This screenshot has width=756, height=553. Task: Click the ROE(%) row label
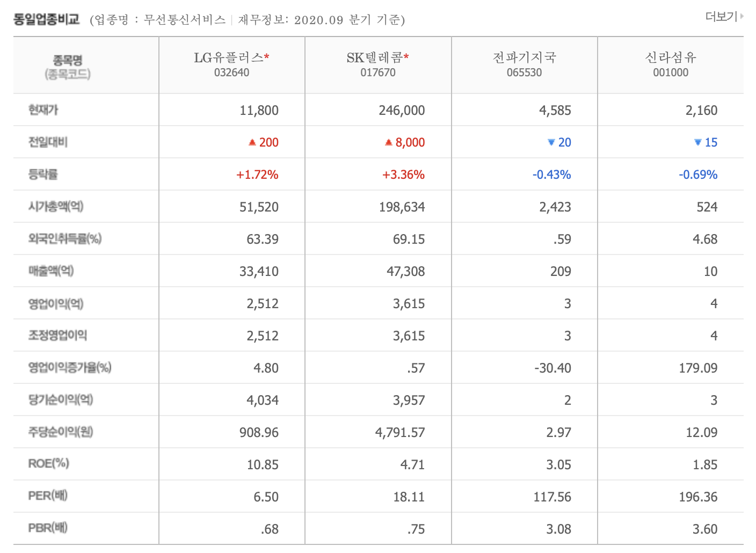point(49,463)
